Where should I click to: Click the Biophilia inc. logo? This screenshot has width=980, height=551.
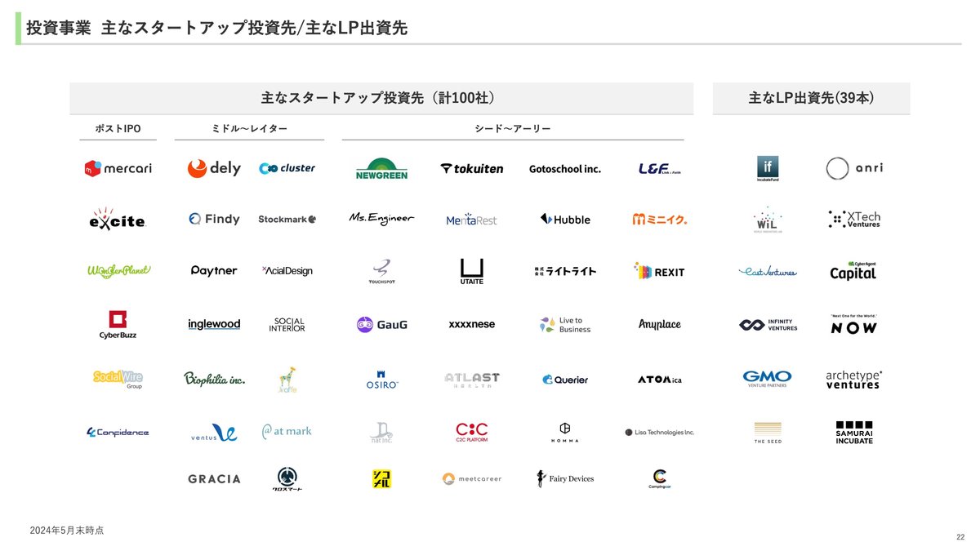214,379
